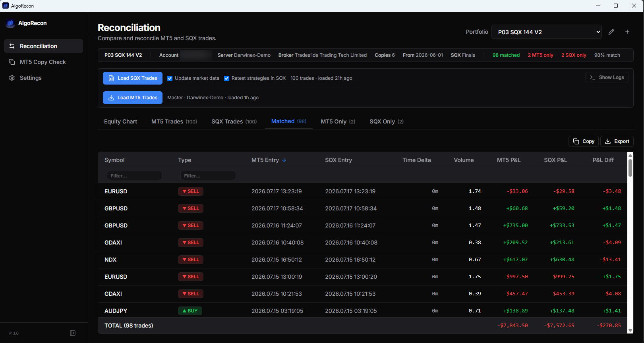Click the MT5 Entry sort arrow

click(284, 160)
